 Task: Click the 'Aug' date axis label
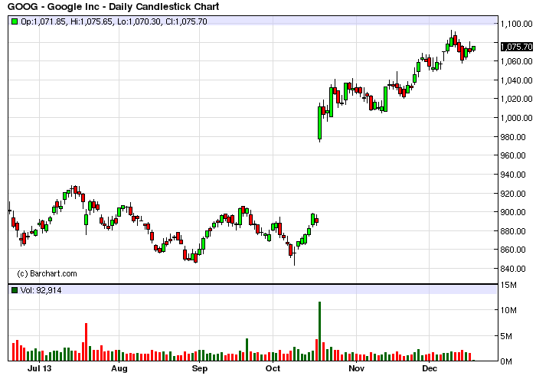point(119,369)
